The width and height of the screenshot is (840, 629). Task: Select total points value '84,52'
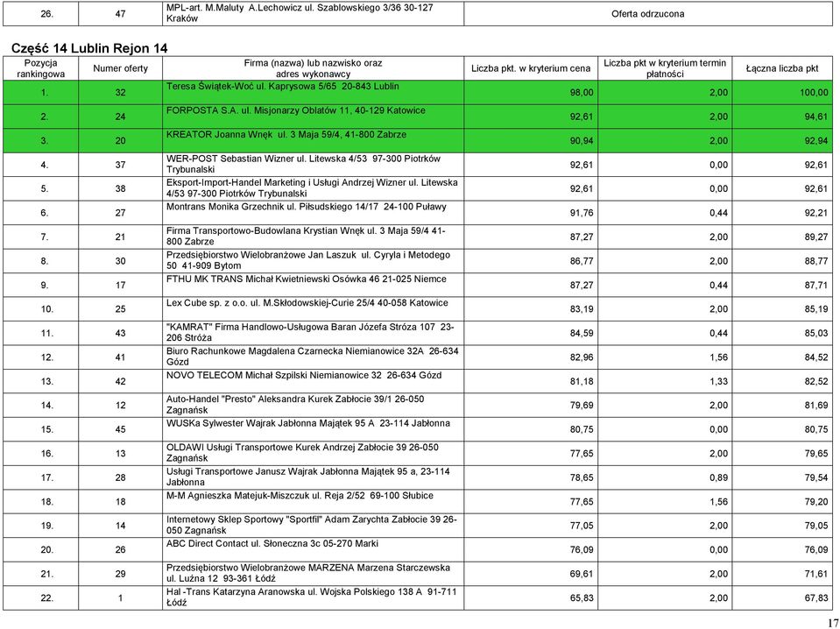pyautogui.click(x=815, y=357)
